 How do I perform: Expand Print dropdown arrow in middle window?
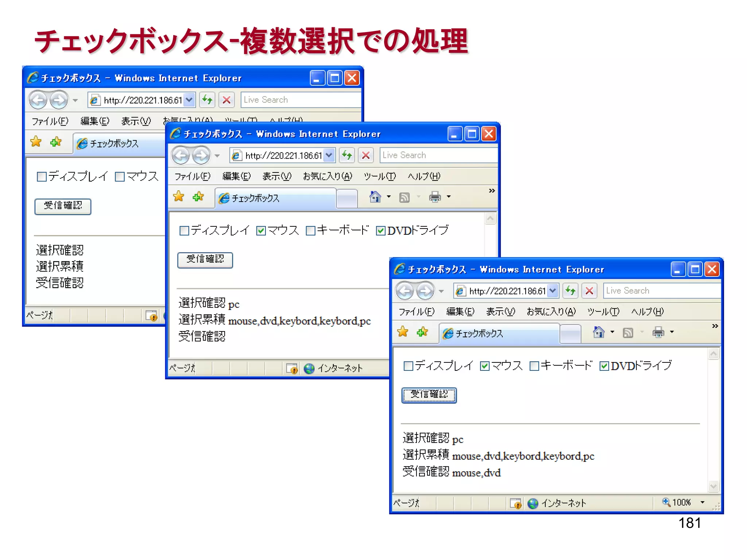(x=449, y=197)
